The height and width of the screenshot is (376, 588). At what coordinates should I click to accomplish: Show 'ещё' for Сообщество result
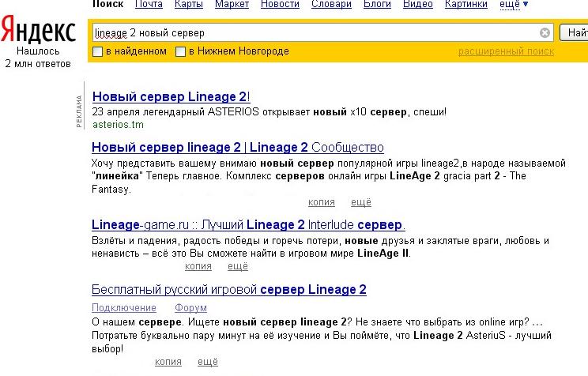pyautogui.click(x=361, y=202)
